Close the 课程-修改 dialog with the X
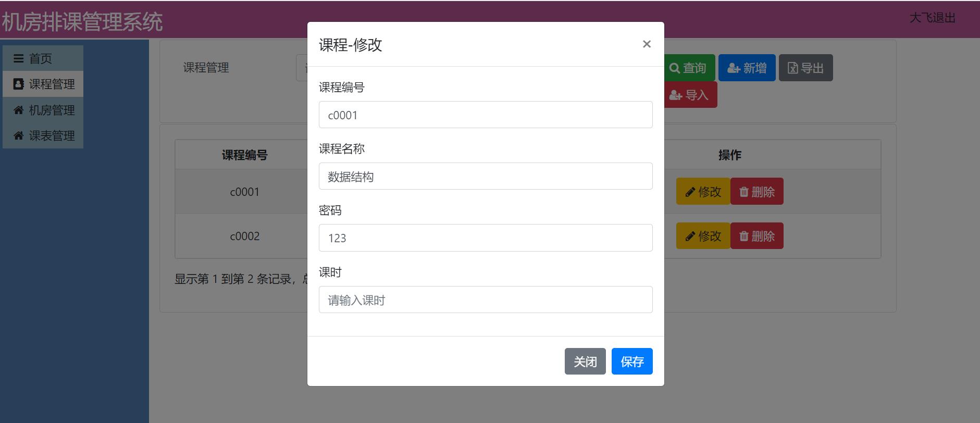980x423 pixels. pyautogui.click(x=647, y=44)
